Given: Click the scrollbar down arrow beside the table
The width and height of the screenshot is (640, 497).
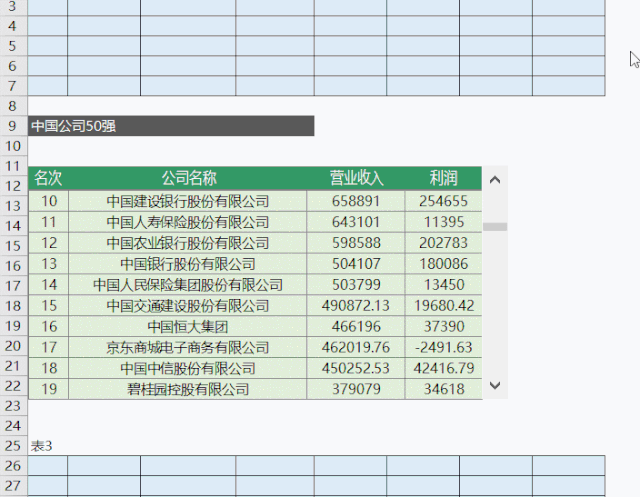Looking at the screenshot, I should point(495,385).
